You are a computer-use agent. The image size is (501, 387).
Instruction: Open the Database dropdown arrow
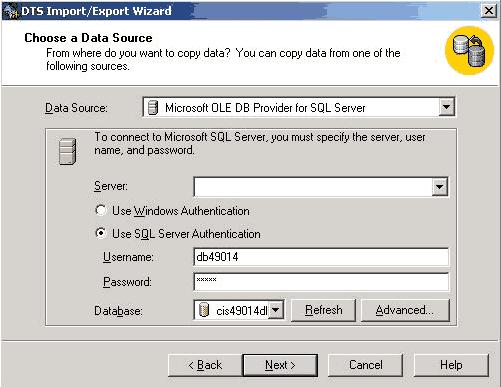[x=276, y=310]
